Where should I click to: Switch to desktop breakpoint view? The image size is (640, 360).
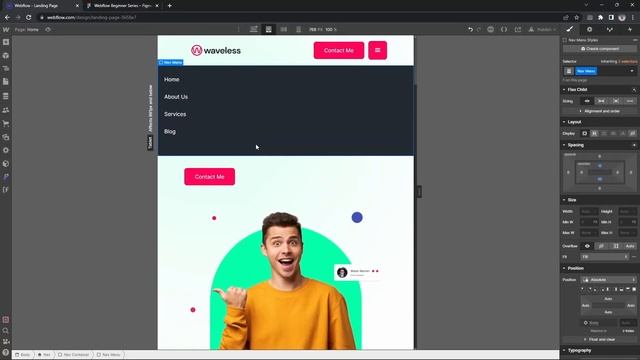tap(253, 29)
